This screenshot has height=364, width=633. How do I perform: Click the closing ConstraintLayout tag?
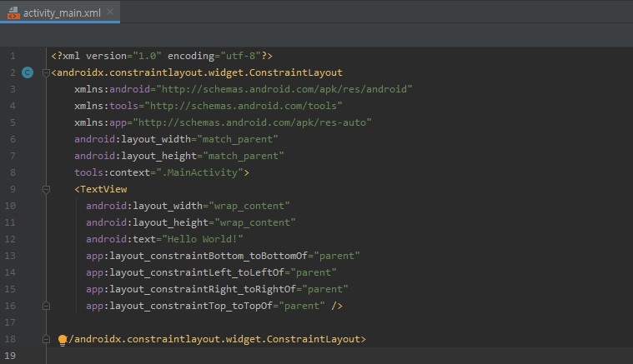click(x=215, y=339)
